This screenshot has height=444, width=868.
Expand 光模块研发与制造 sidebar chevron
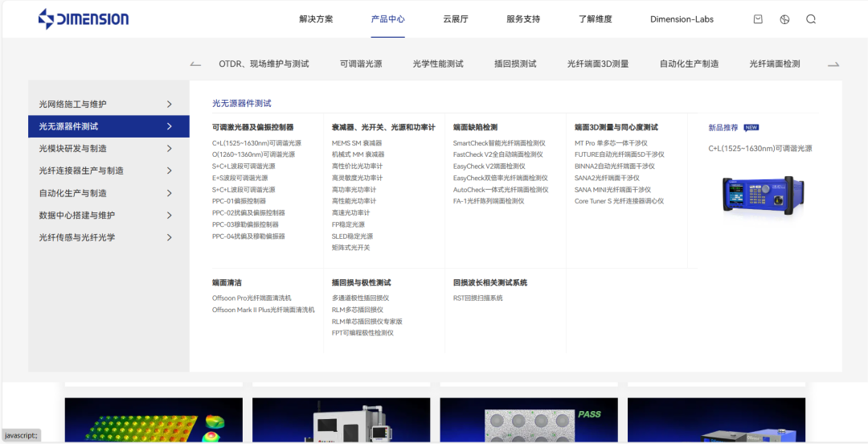[x=169, y=149]
